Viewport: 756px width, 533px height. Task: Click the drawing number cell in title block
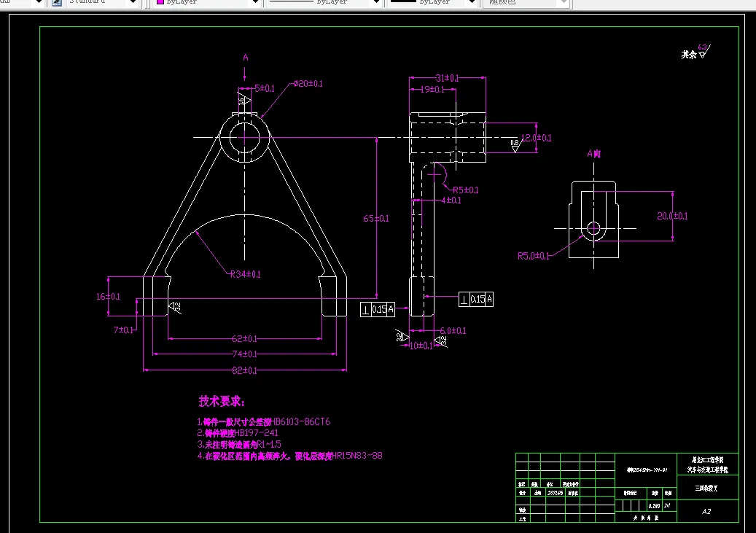(647, 470)
